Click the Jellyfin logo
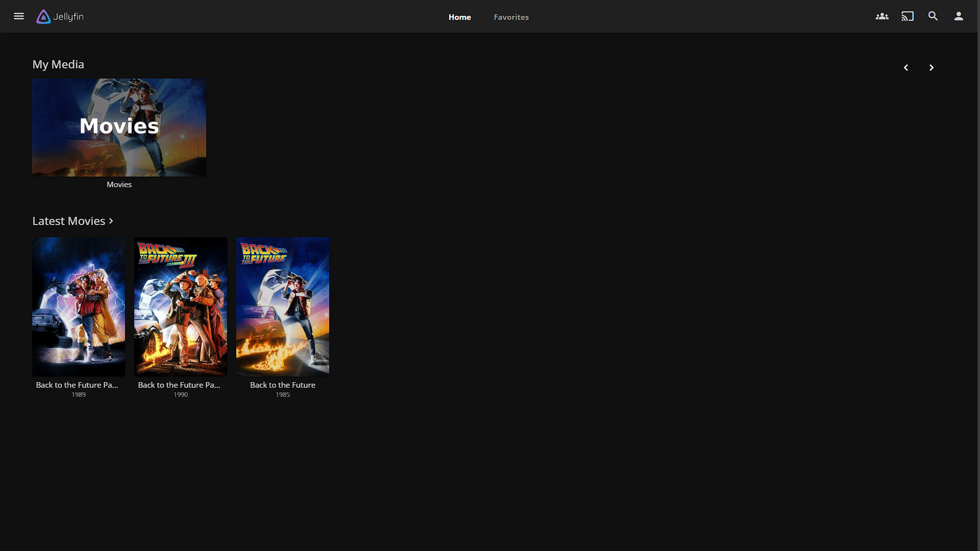 coord(60,16)
